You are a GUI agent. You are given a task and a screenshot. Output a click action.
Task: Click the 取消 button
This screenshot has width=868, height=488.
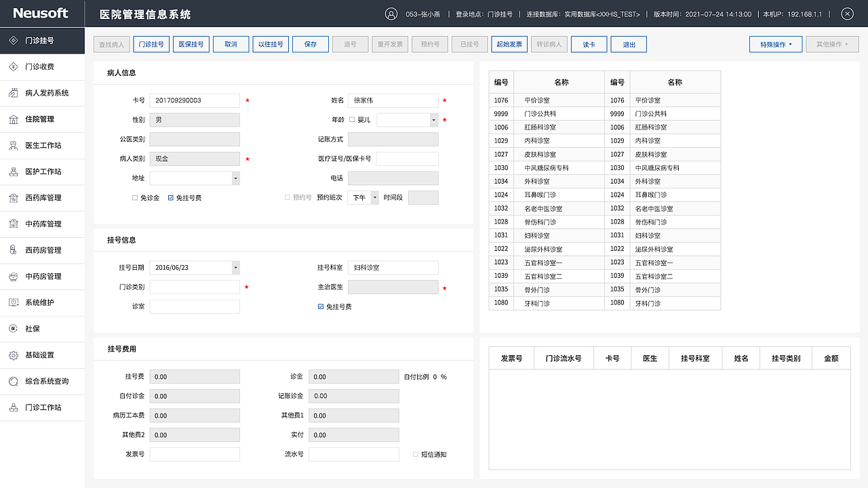click(231, 44)
